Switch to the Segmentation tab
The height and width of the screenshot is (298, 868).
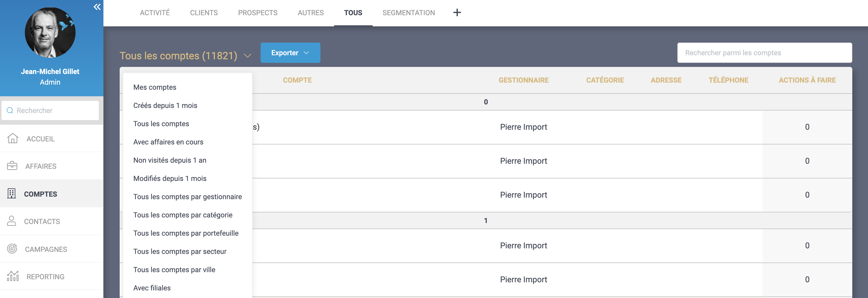[408, 13]
